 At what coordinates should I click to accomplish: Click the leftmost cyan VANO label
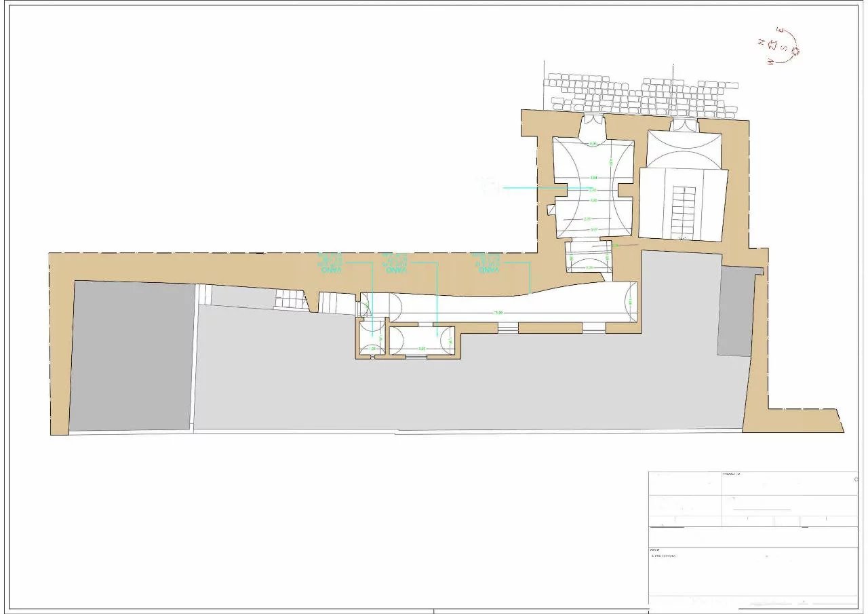pos(330,263)
